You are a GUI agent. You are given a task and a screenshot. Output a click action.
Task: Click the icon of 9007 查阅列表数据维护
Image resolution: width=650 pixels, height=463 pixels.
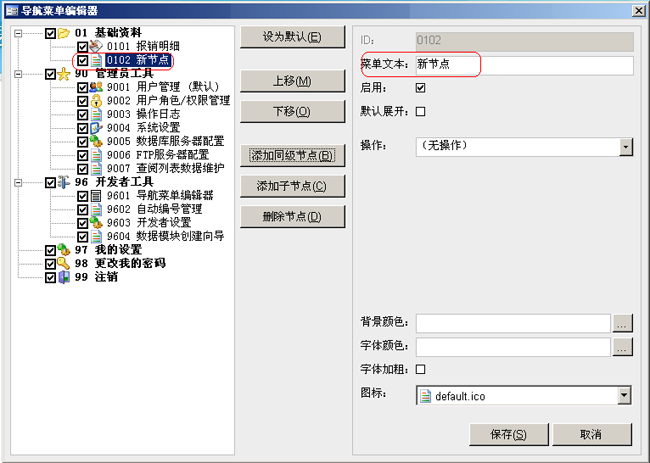(x=96, y=169)
